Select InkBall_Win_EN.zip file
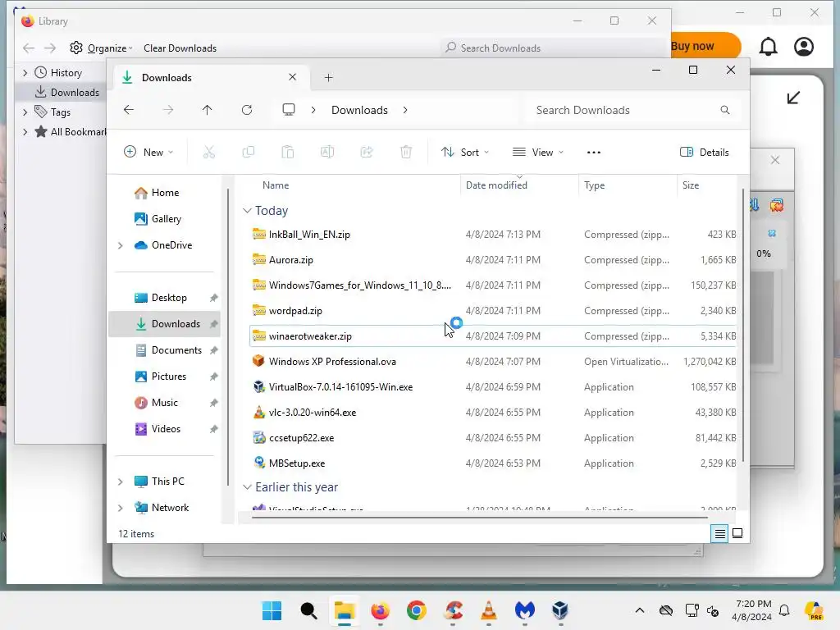Viewport: 840px width, 630px height. point(493,235)
